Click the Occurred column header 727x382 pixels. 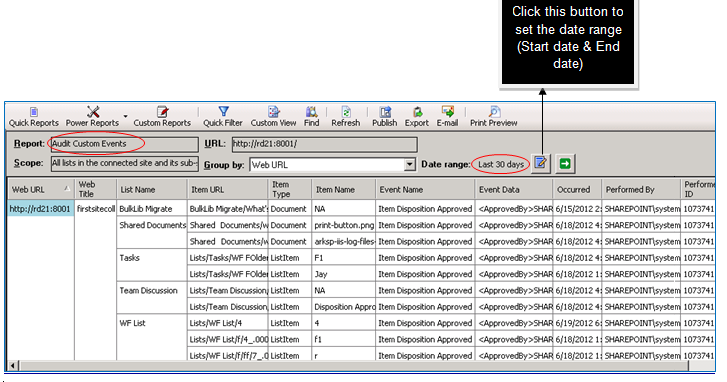tap(577, 189)
